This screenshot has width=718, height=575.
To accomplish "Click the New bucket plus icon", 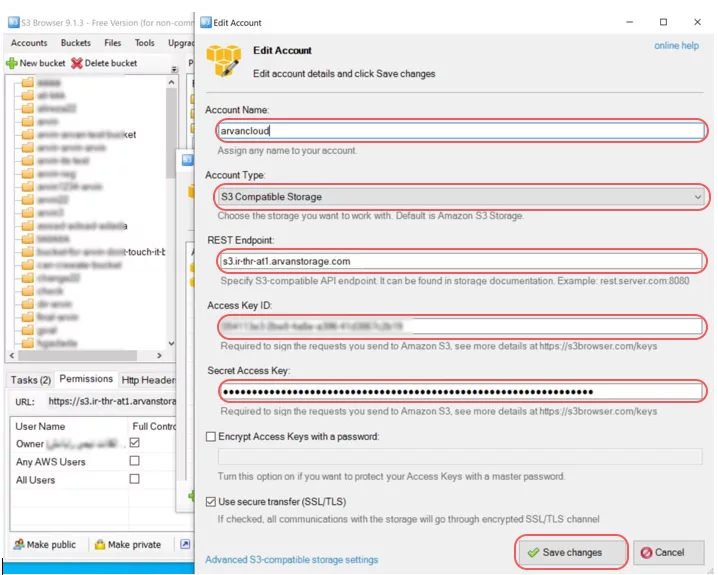I will coord(12,63).
